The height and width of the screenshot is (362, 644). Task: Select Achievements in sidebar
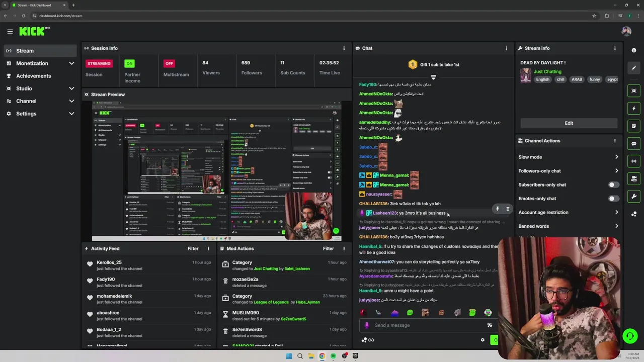pyautogui.click(x=40, y=76)
